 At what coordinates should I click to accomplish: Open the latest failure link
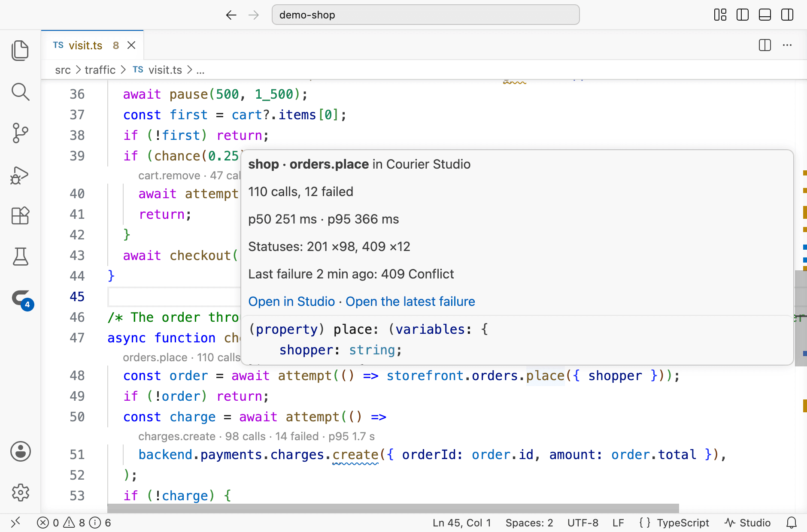[410, 302]
